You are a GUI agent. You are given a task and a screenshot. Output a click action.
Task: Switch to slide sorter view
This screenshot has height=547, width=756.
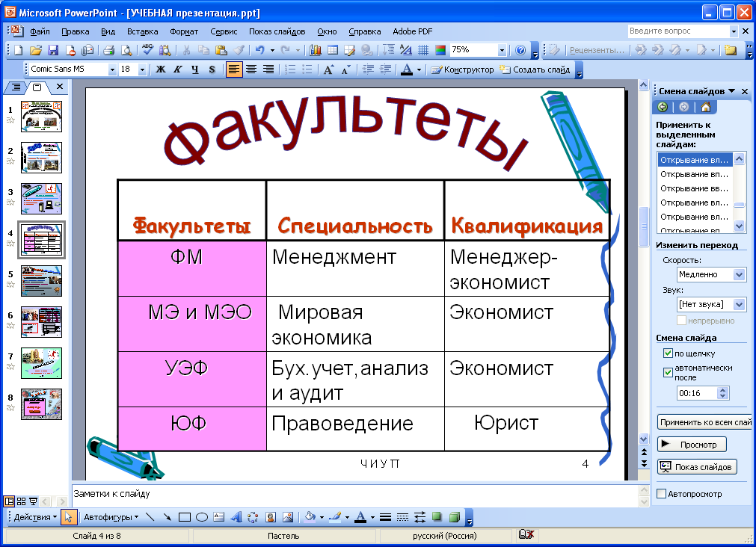coord(21,501)
